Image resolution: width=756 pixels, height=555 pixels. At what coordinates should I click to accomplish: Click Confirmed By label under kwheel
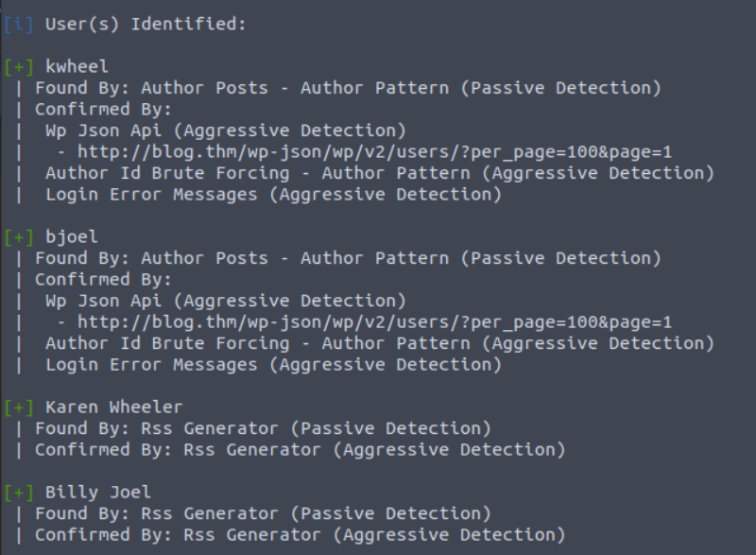point(103,110)
